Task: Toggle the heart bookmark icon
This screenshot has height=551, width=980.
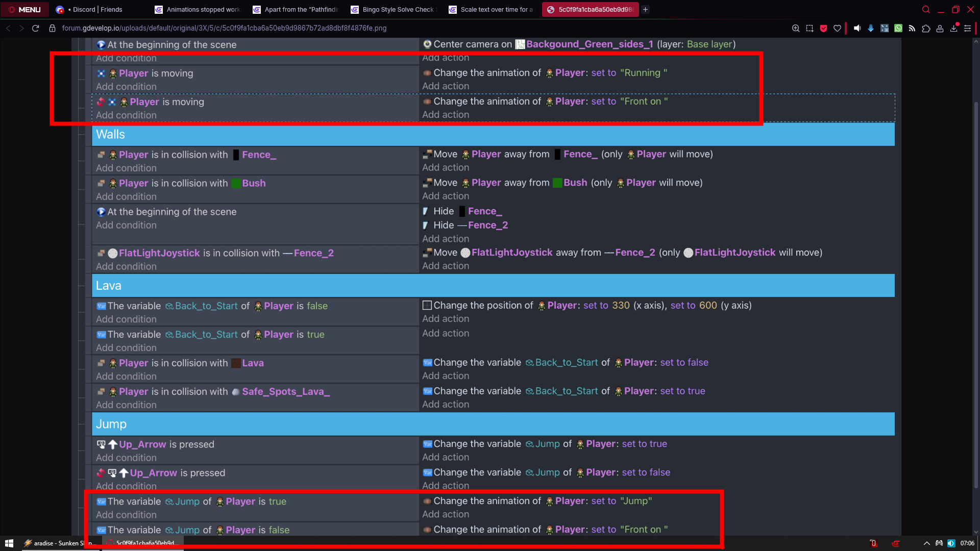Action: pyautogui.click(x=837, y=28)
